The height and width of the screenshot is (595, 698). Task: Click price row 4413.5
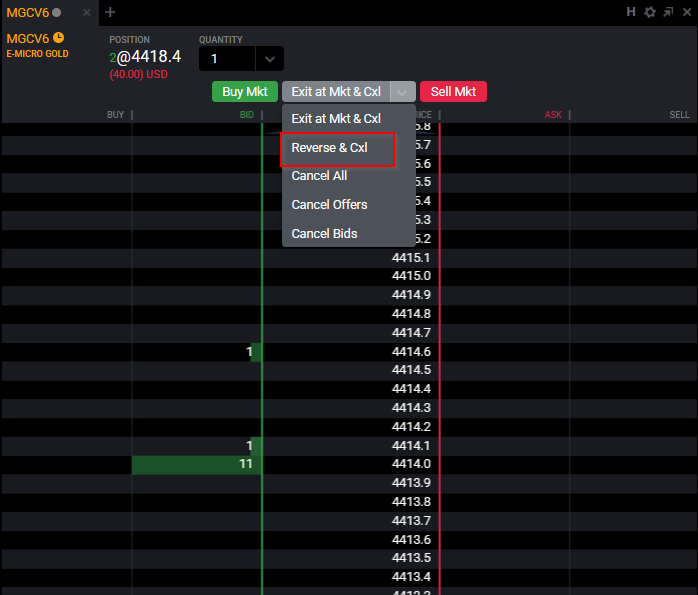351,558
